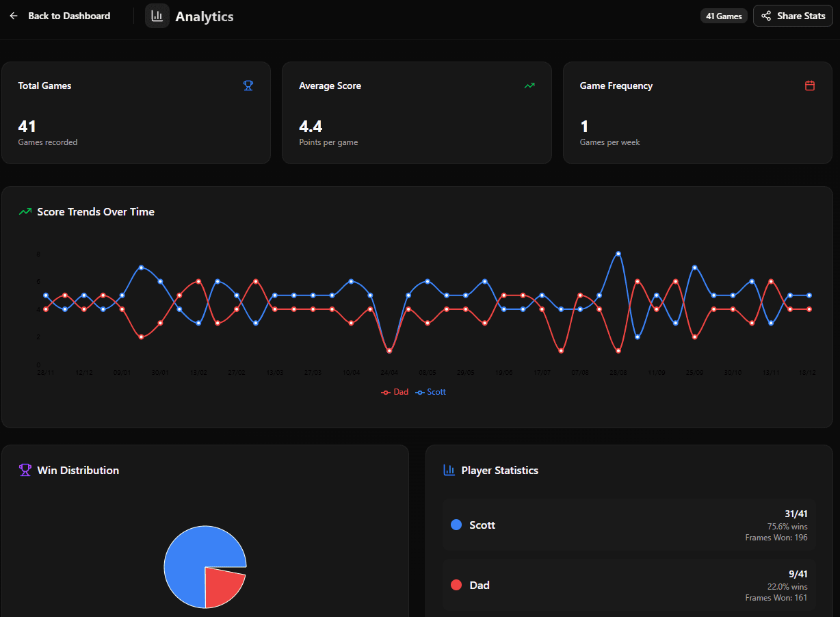Open the Total Games card
This screenshot has width=840, height=617.
(136, 113)
